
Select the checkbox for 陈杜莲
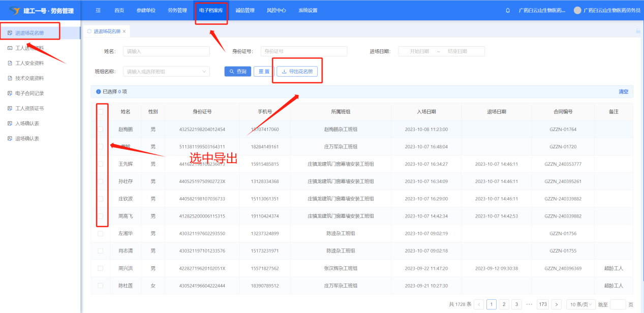pos(101,286)
